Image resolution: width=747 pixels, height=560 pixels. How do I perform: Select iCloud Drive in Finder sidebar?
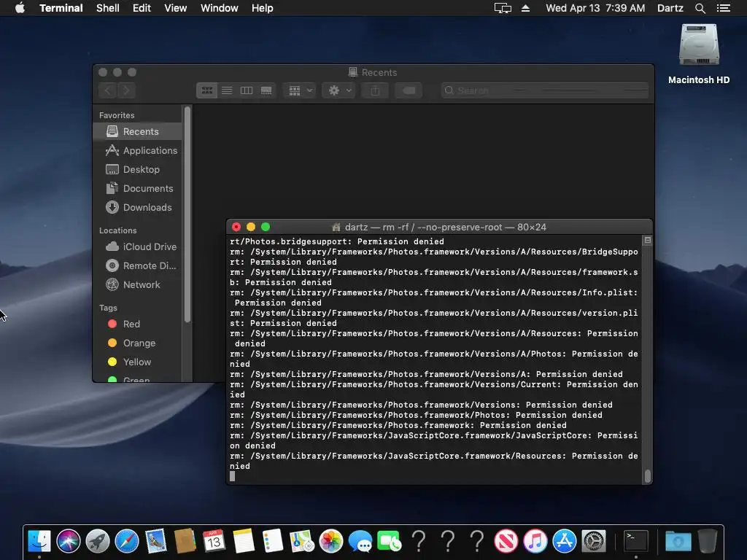tap(137, 246)
